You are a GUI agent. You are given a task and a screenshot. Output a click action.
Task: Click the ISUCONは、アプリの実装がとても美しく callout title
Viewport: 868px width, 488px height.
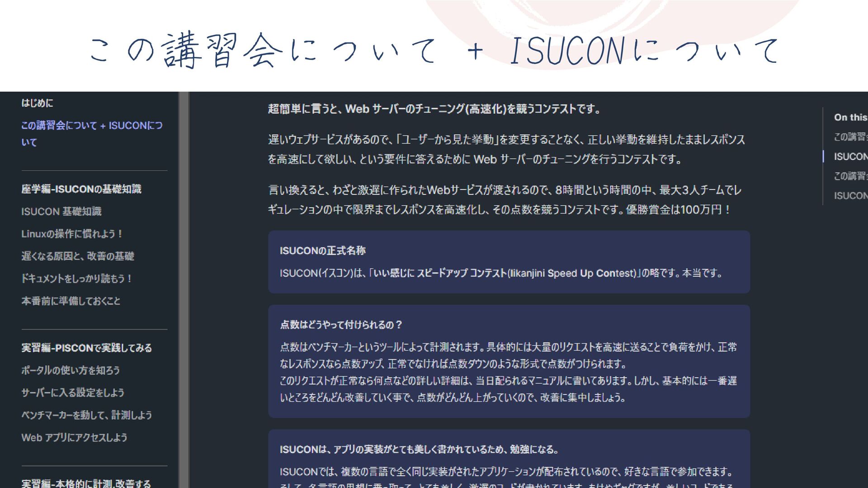point(420,450)
